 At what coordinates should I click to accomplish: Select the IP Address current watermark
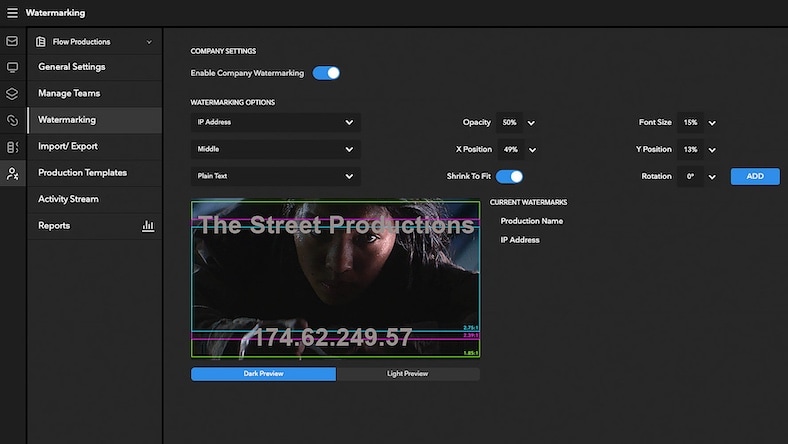click(x=520, y=240)
